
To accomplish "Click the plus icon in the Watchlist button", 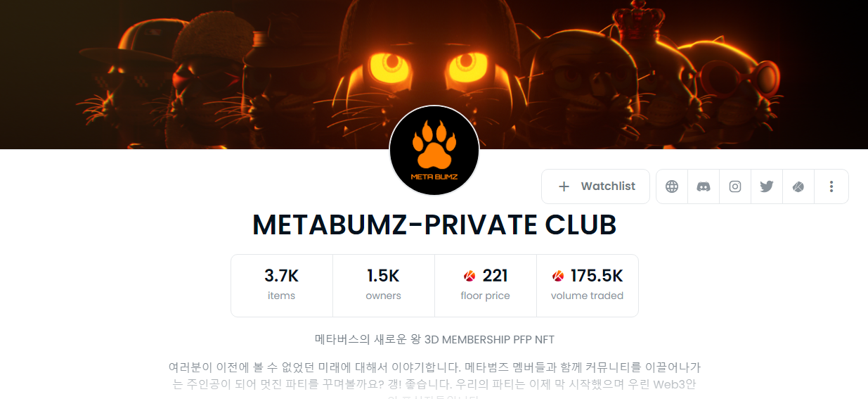I will [564, 186].
